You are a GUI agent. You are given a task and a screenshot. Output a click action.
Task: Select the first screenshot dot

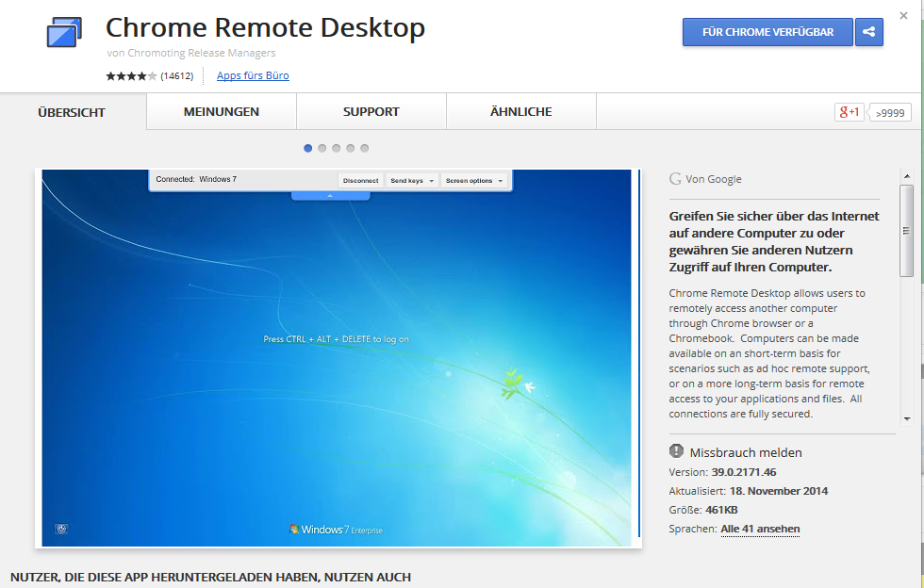click(x=307, y=149)
